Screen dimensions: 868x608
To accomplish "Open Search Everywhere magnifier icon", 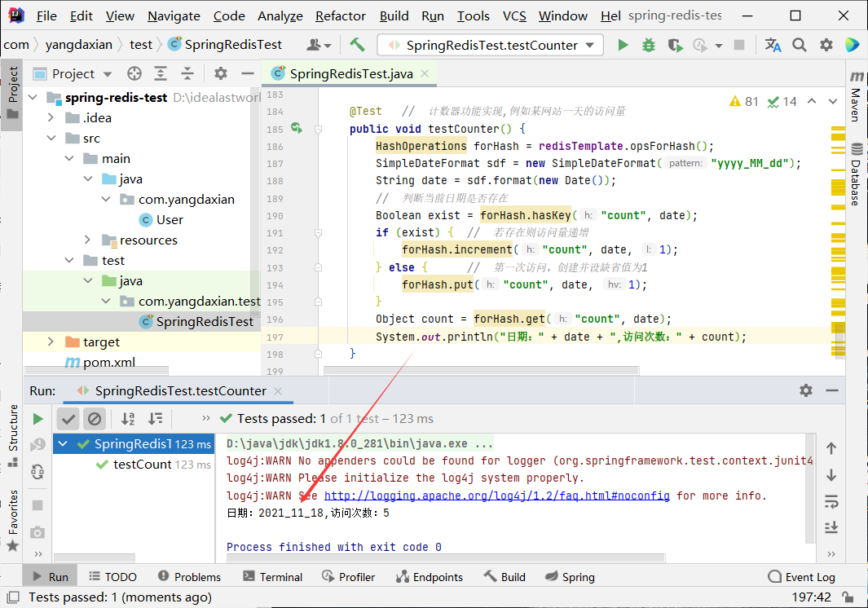I will tap(800, 45).
